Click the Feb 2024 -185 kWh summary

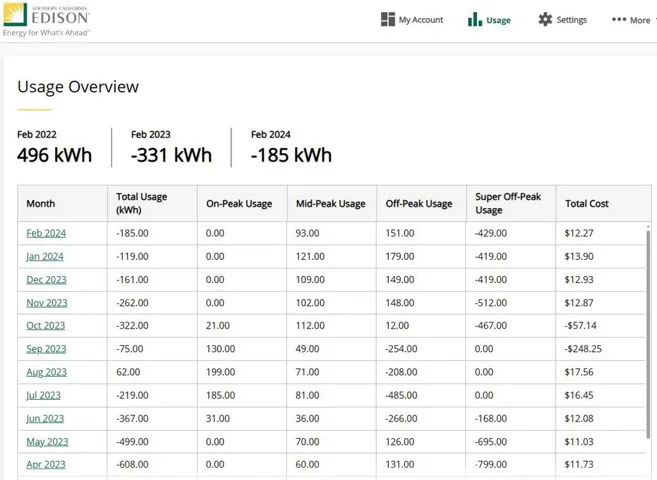point(291,147)
